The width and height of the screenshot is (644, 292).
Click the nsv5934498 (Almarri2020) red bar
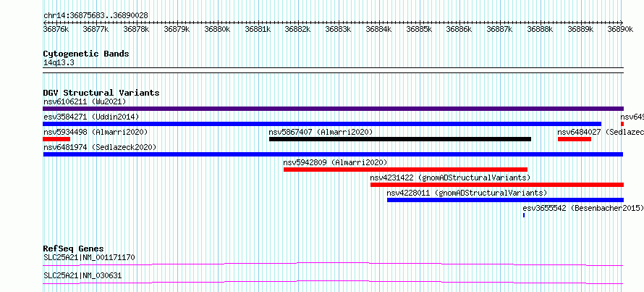point(56,139)
